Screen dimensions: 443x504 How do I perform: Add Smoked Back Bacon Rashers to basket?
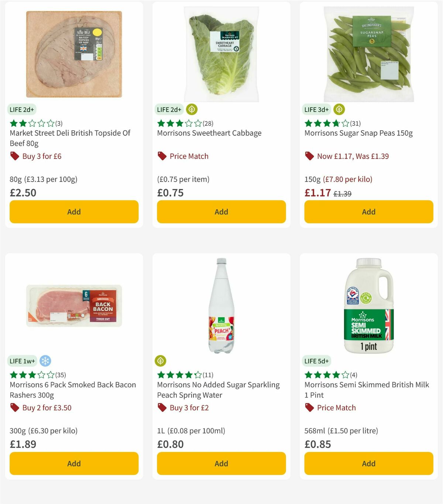pos(74,463)
